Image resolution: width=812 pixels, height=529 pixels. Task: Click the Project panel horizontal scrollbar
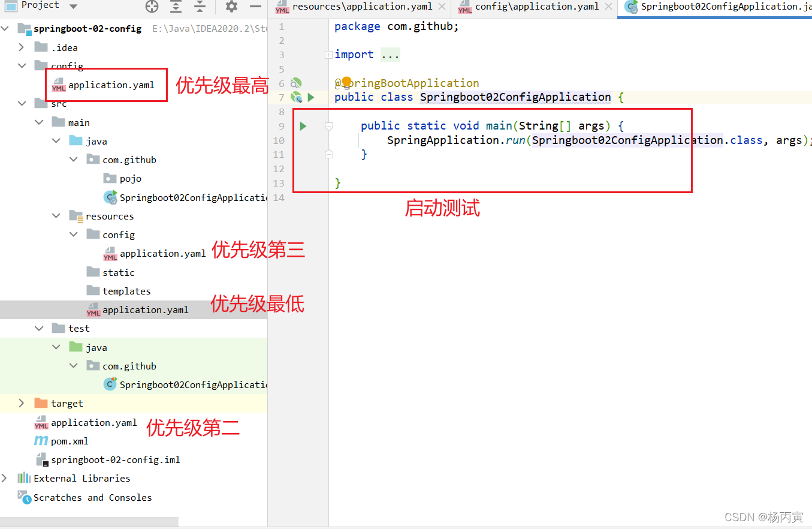pyautogui.click(x=89, y=522)
